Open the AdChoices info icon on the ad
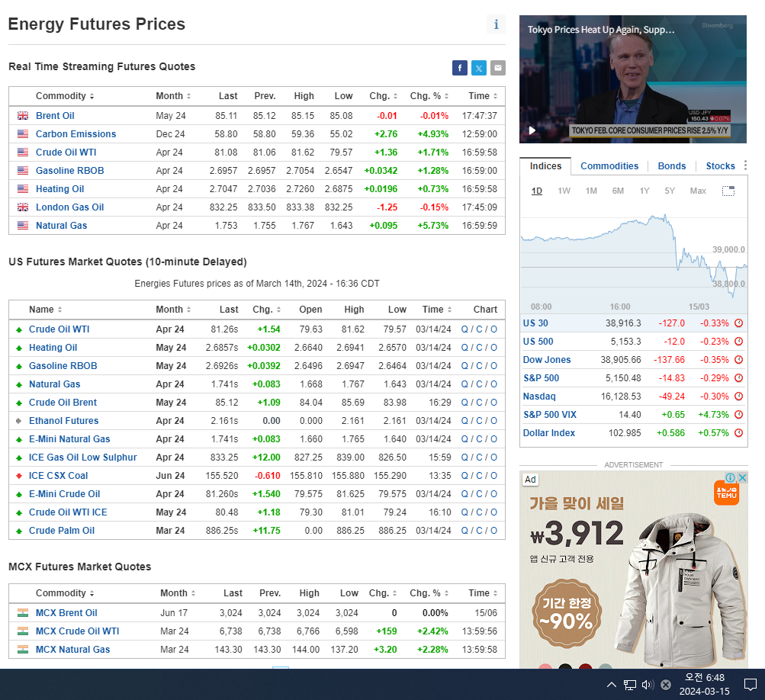The width and height of the screenshot is (765, 700). coord(731,477)
